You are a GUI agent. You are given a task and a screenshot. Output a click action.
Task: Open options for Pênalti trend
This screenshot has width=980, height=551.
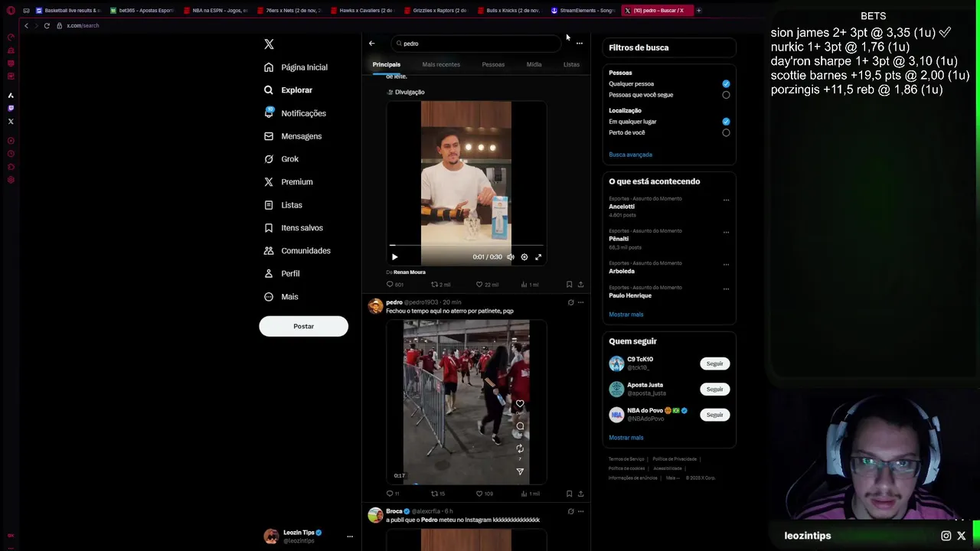tap(726, 232)
